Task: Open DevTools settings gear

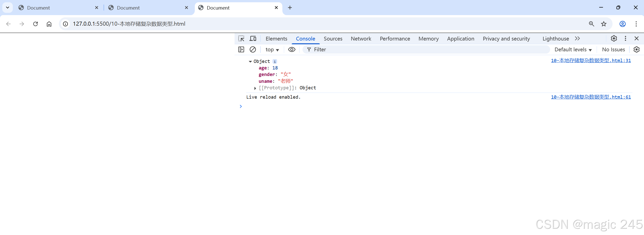Action: coord(614,38)
